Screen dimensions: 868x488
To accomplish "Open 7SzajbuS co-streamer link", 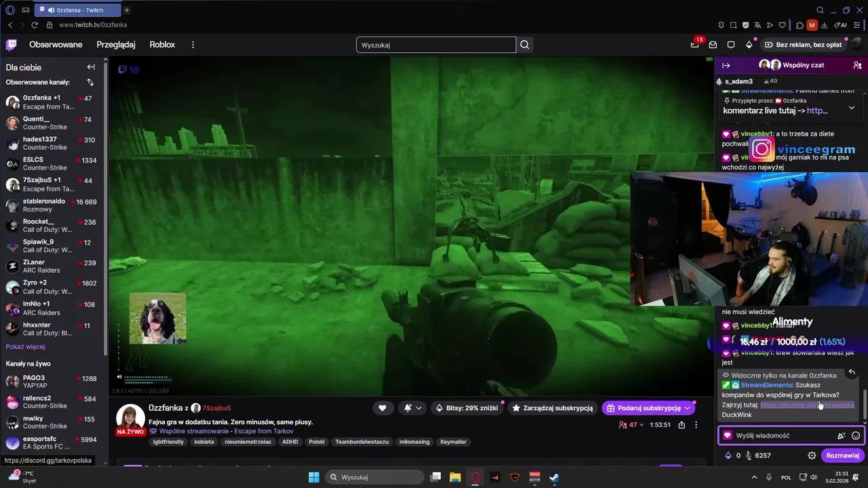I will click(211, 408).
